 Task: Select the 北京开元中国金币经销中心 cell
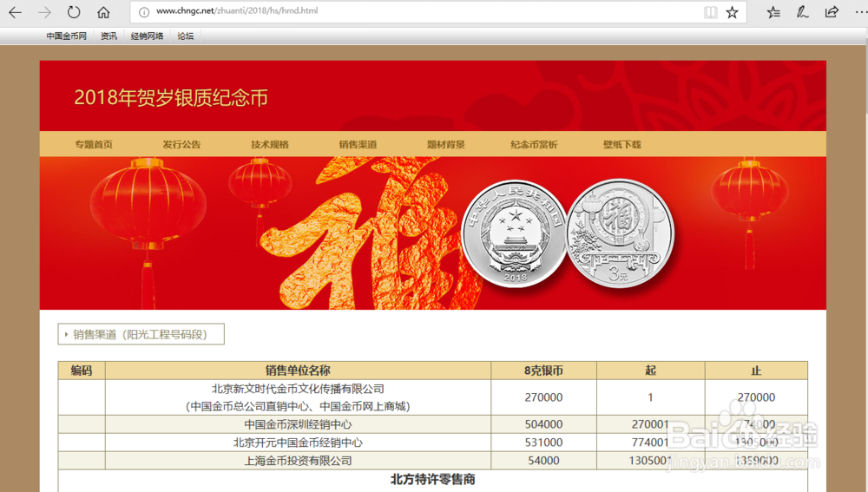click(x=298, y=443)
